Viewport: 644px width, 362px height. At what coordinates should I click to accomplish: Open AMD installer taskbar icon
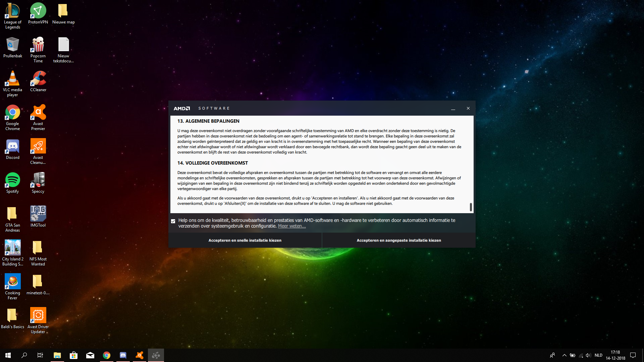pyautogui.click(x=156, y=355)
